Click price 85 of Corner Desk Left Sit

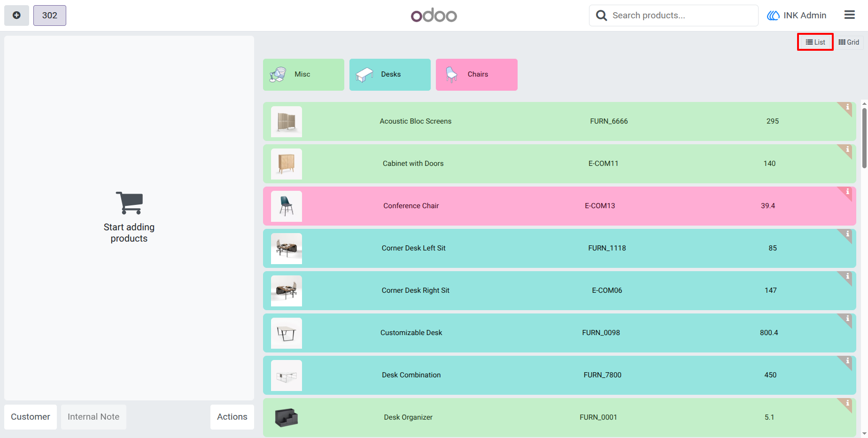[x=773, y=248]
